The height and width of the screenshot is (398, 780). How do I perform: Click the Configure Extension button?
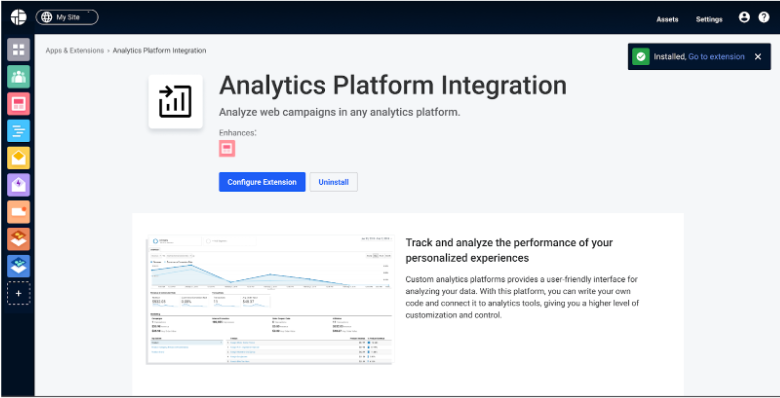coord(262,182)
